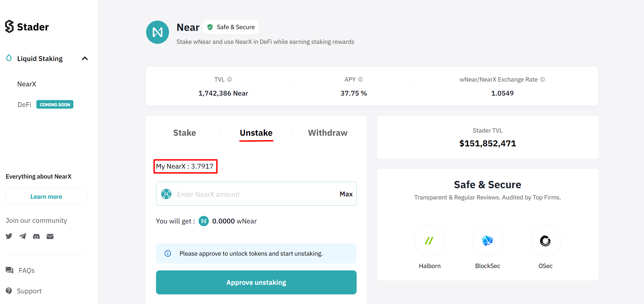The image size is (644, 304).
Task: Open the BlockSec auditor logo
Action: [x=488, y=241]
